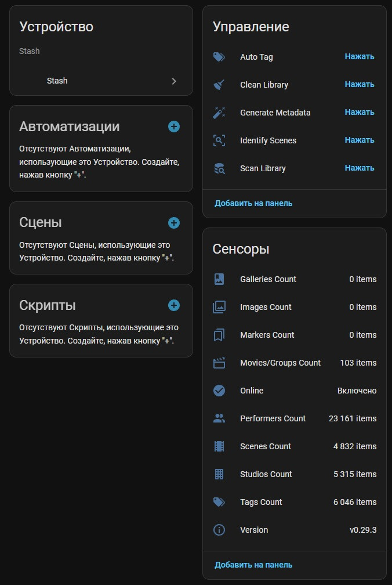Viewport: 392px width, 585px height.
Task: Add a new automation with plus button
Action: click(174, 127)
